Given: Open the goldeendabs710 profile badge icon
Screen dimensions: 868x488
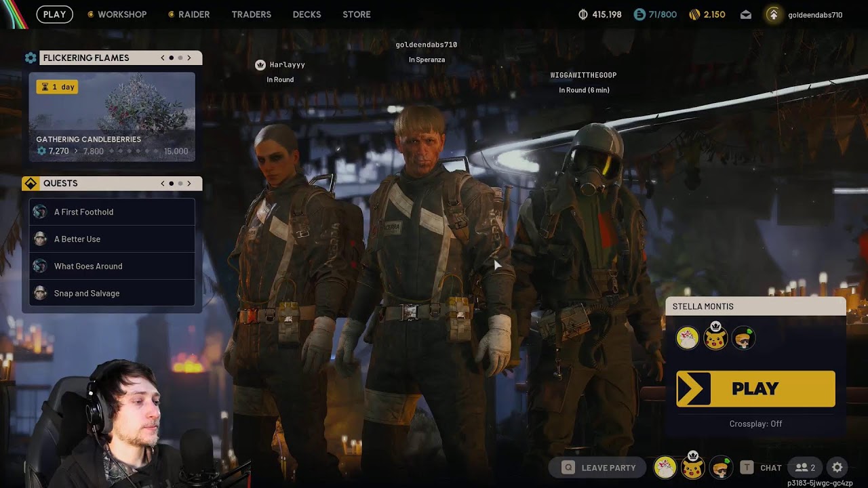Looking at the screenshot, I should coord(773,14).
